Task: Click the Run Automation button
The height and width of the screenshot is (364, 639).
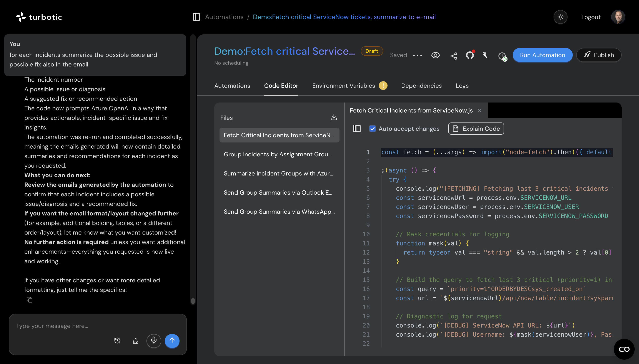Action: tap(542, 55)
